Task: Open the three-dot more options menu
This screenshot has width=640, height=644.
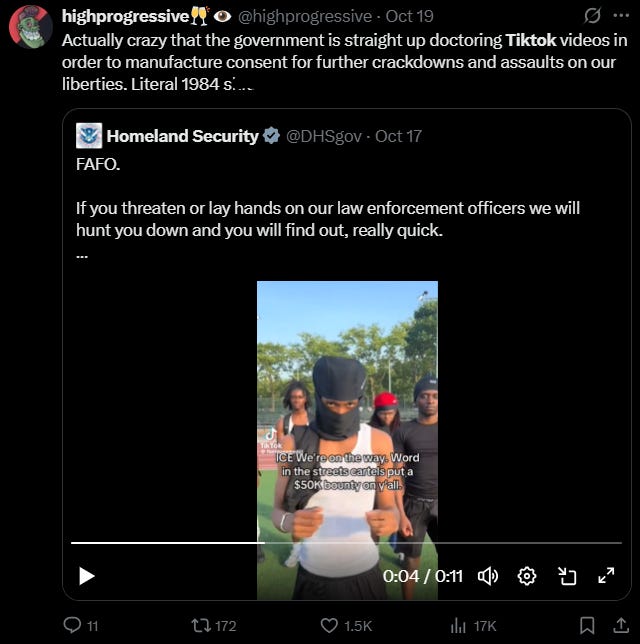Action: click(x=621, y=16)
